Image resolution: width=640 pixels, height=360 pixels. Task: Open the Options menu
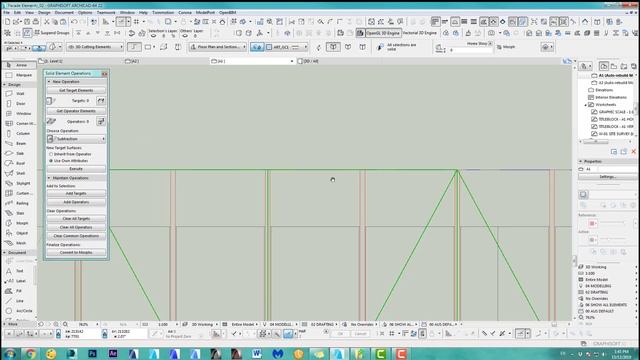[x=85, y=13]
